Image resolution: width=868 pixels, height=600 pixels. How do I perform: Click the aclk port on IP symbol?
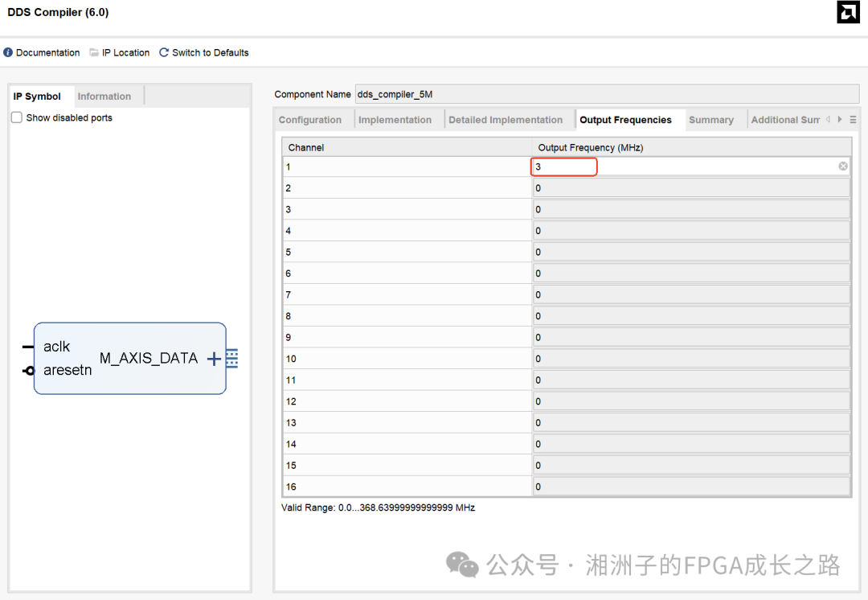pos(56,347)
